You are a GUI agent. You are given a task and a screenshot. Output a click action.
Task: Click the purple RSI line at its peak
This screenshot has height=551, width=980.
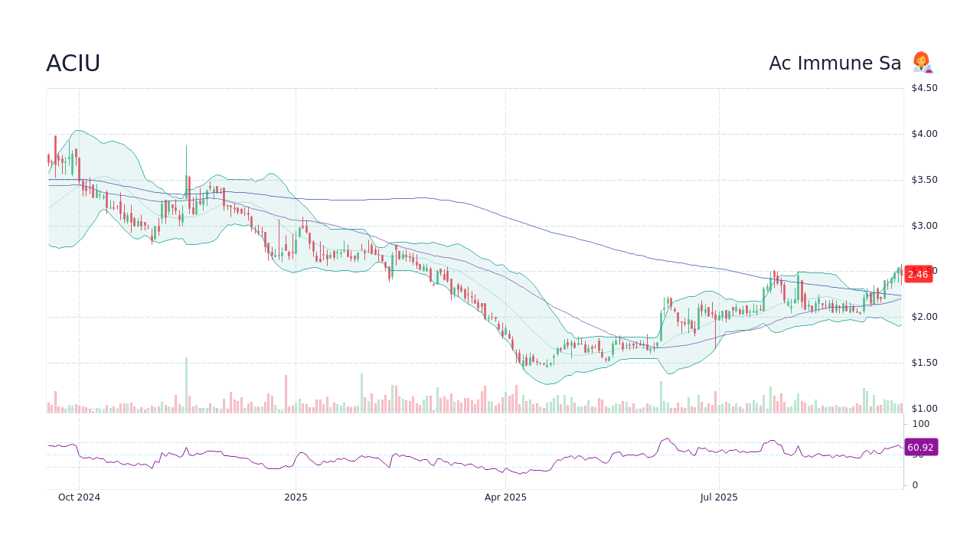667,438
